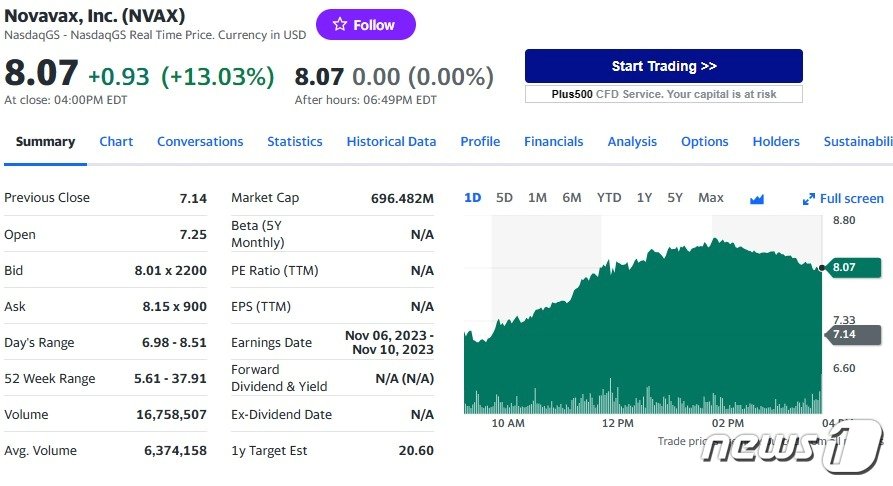This screenshot has width=893, height=486.
Task: Click the 7.14 previous close chart label
Action: [843, 334]
